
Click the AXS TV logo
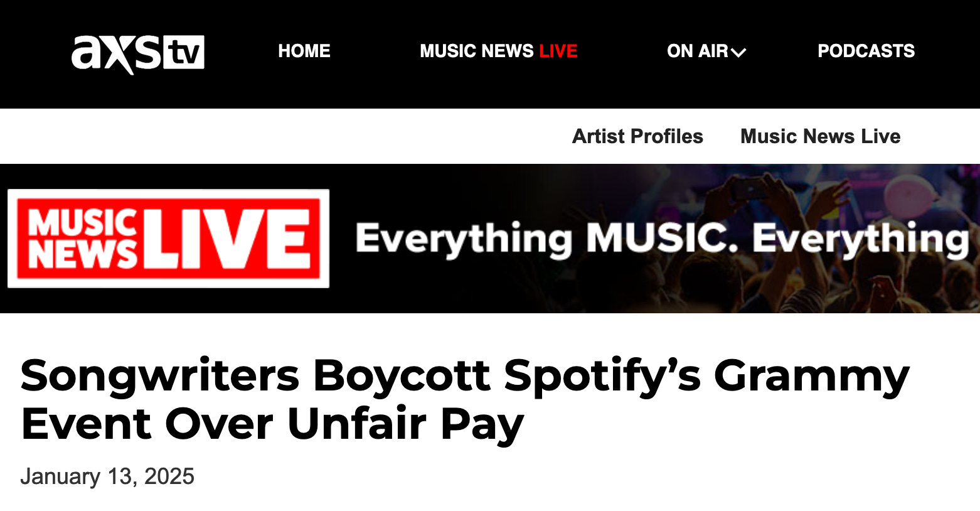[138, 54]
